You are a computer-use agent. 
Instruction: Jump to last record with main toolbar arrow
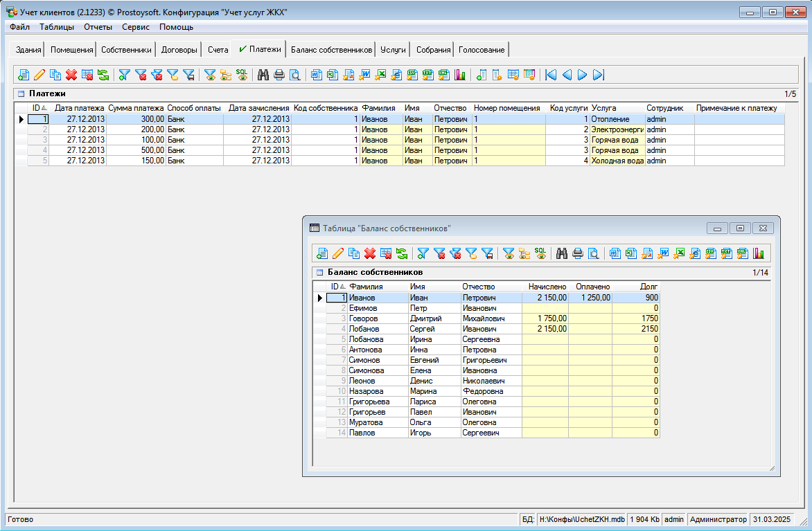coord(599,75)
